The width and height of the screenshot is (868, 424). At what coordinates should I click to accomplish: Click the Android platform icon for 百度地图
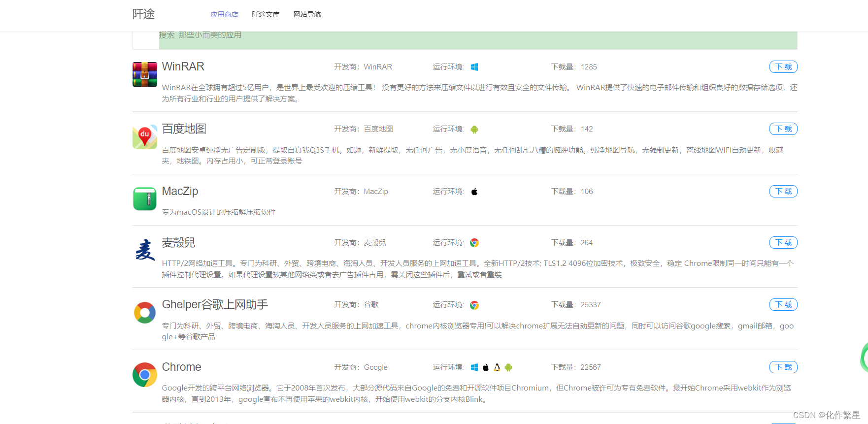(474, 130)
